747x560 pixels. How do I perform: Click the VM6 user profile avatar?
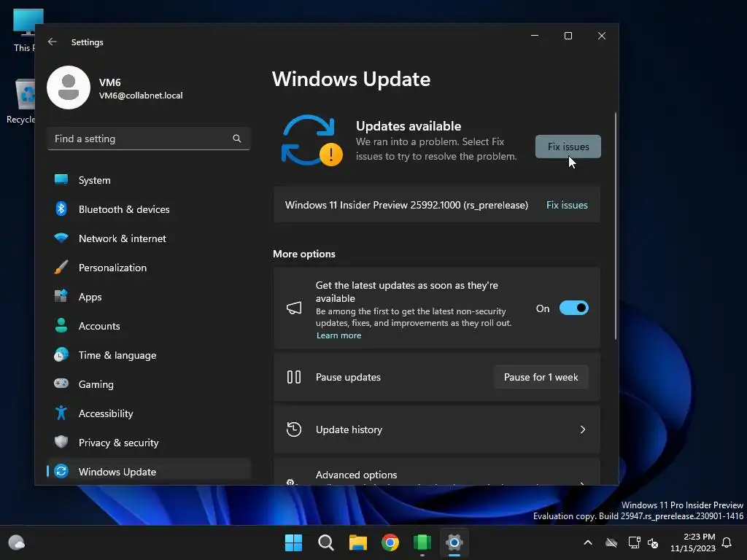69,87
